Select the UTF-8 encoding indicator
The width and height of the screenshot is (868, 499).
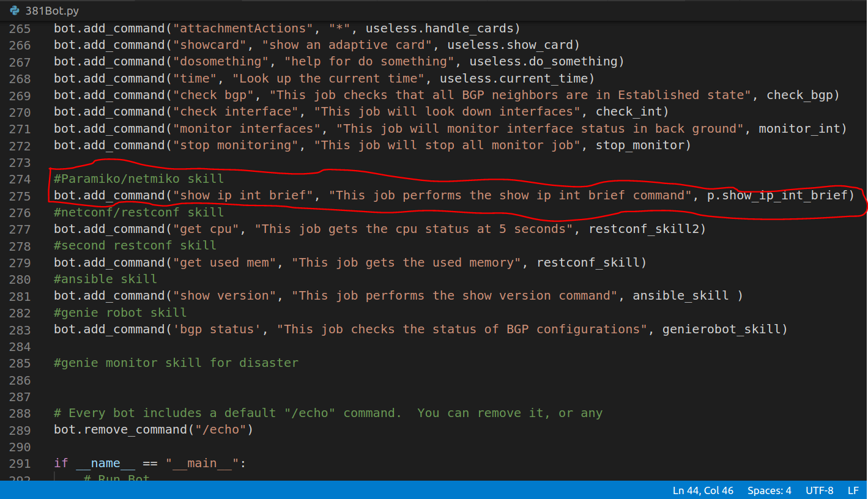(819, 490)
